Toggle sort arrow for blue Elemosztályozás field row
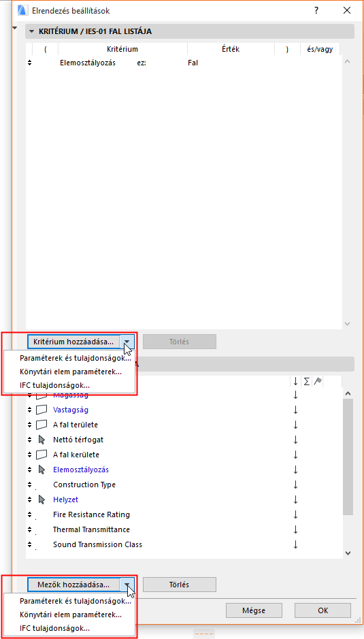Image resolution: width=364 pixels, height=639 pixels. tap(295, 470)
